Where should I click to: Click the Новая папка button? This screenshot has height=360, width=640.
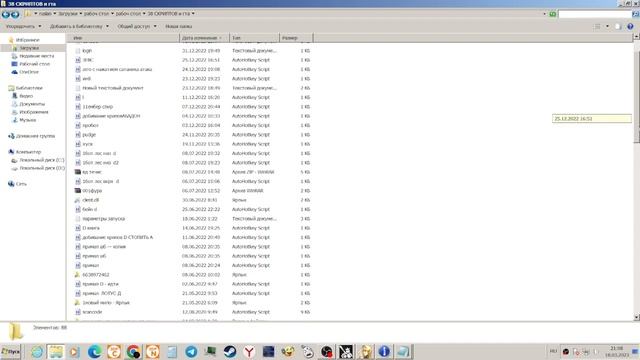[179, 26]
